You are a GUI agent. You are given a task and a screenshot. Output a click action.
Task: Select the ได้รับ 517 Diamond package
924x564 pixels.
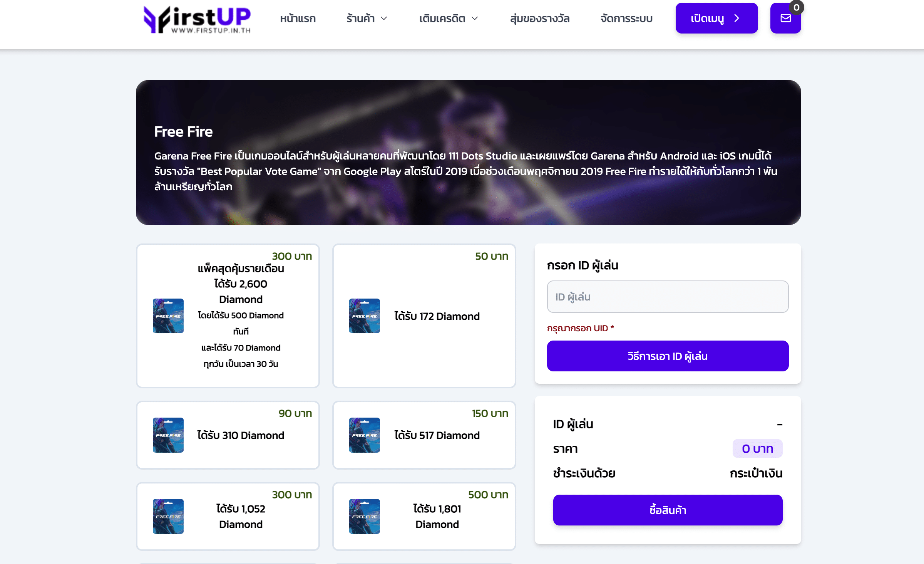coord(424,435)
